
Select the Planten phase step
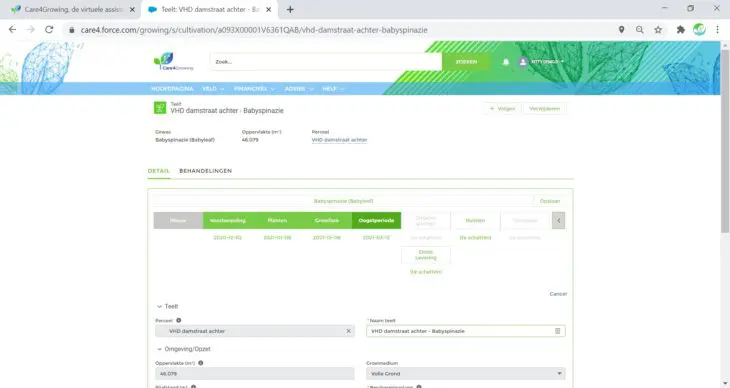click(x=277, y=220)
